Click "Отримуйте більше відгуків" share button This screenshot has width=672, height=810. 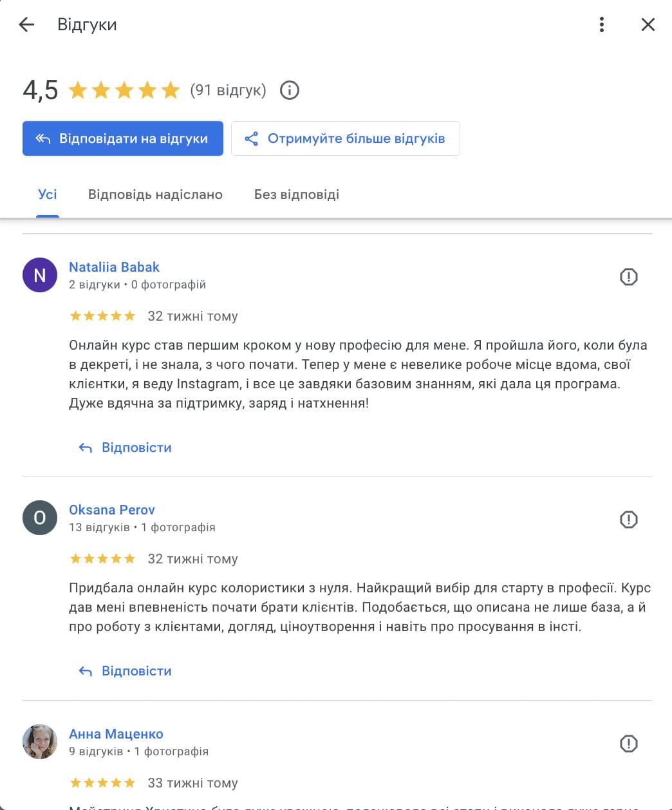point(345,138)
